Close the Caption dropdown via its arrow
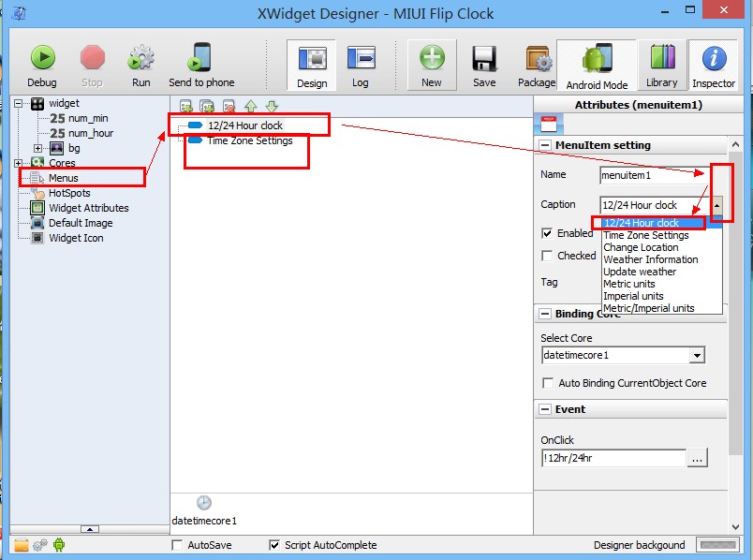The height and width of the screenshot is (560, 753). 716,206
